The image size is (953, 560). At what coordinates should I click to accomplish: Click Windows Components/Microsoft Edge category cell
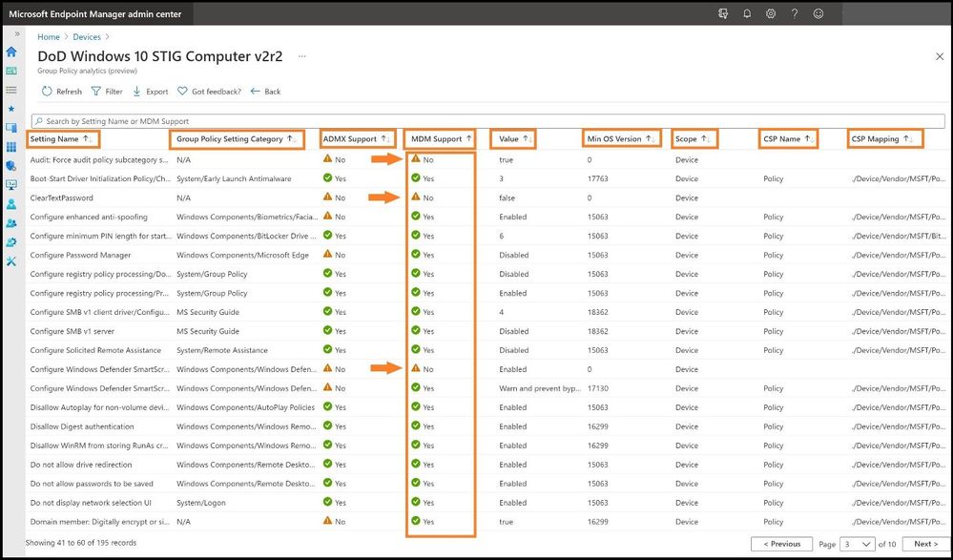pyautogui.click(x=242, y=255)
